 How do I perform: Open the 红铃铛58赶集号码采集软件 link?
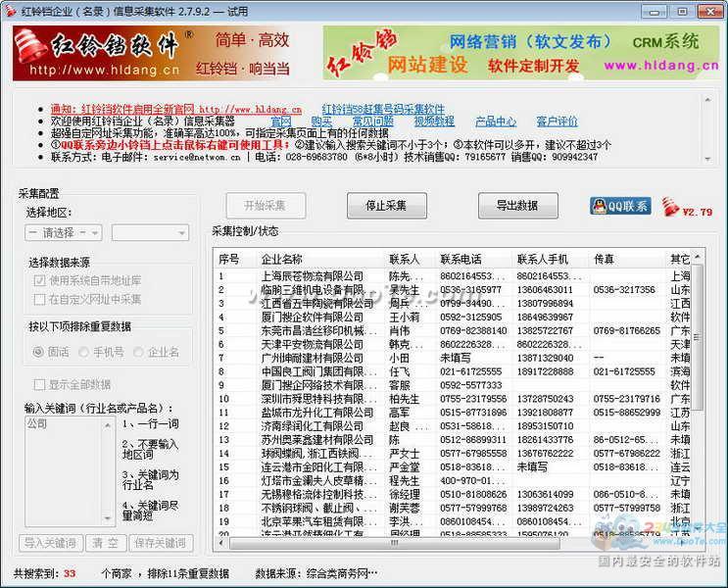[x=383, y=110]
